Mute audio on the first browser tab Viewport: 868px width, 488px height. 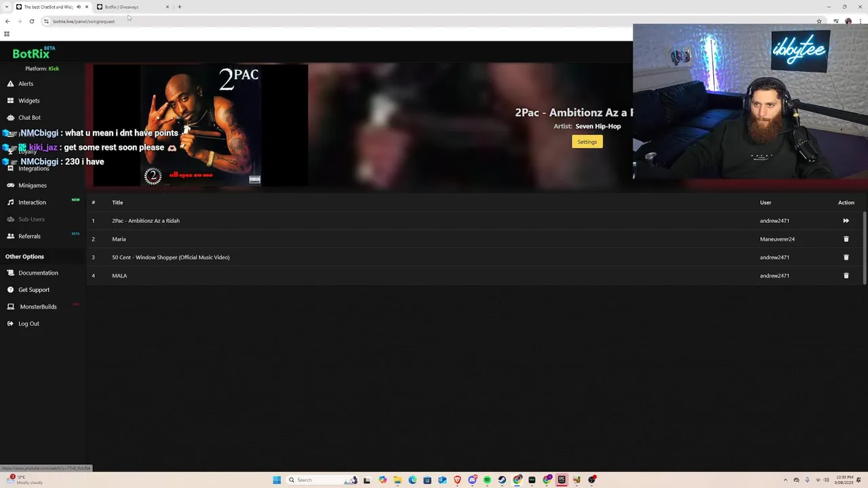point(79,7)
